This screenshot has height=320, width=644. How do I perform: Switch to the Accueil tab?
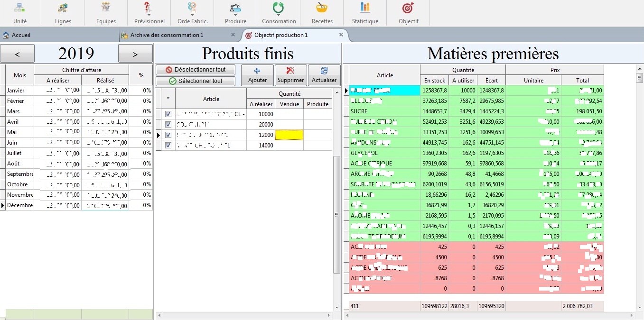pos(21,35)
